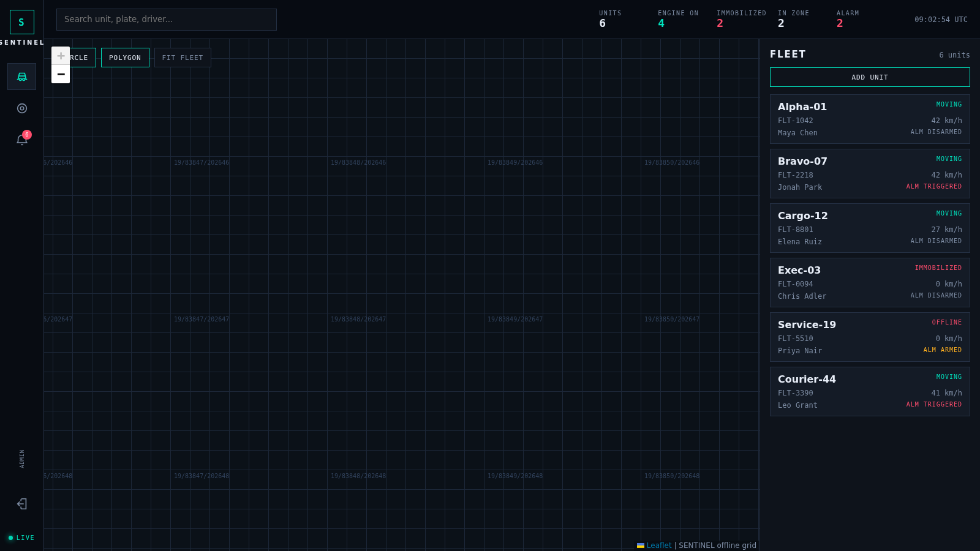The image size is (980, 551).
Task: Click the LIVE status indicator
Action: [x=21, y=538]
